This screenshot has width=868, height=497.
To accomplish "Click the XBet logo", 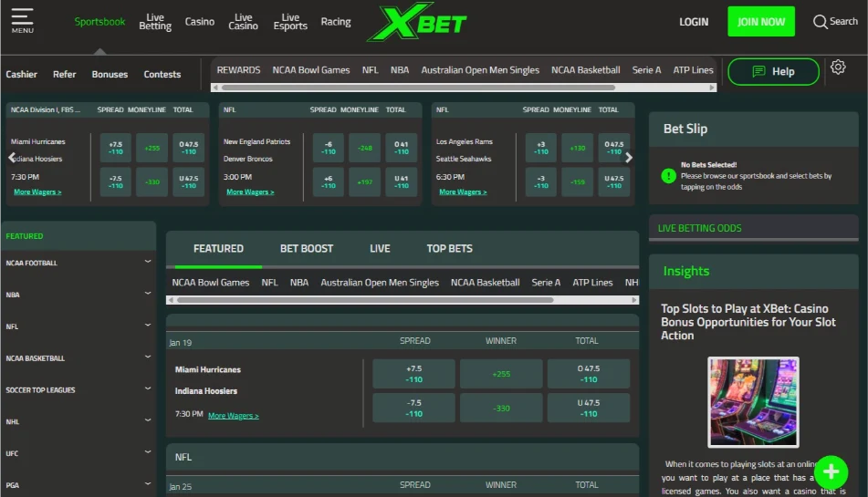I will (x=417, y=22).
